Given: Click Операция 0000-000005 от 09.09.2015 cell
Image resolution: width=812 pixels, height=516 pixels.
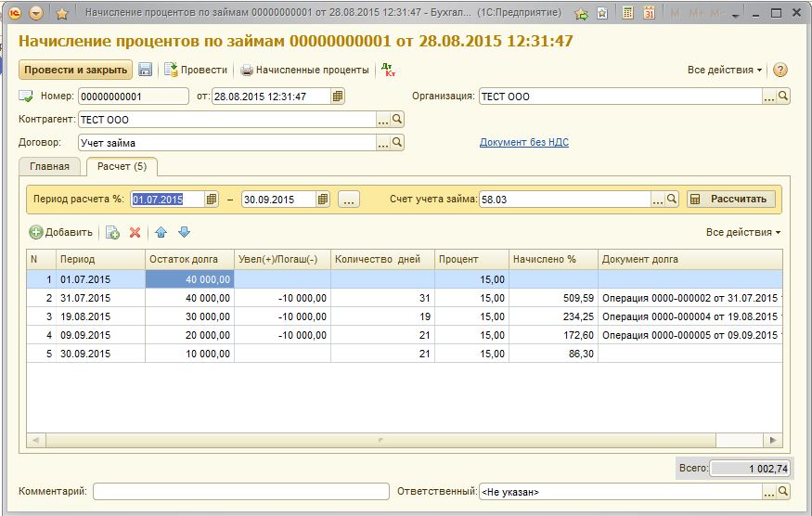Looking at the screenshot, I should [690, 335].
